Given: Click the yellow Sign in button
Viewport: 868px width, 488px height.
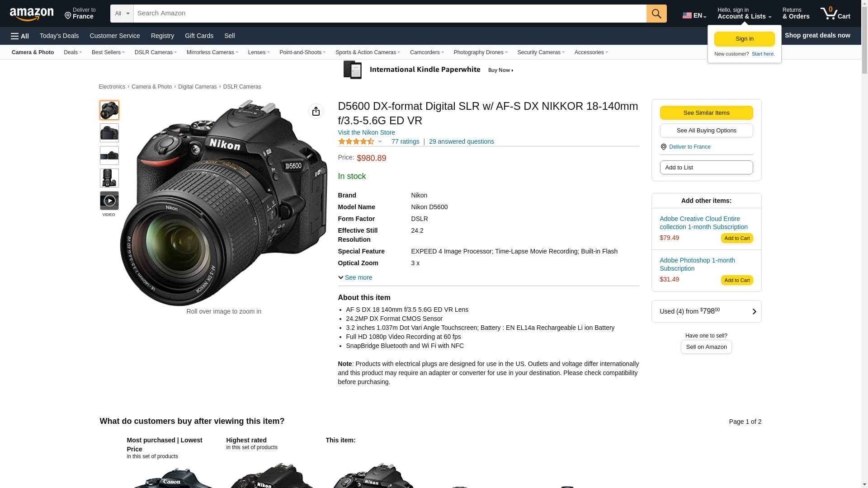Looking at the screenshot, I should [x=744, y=39].
